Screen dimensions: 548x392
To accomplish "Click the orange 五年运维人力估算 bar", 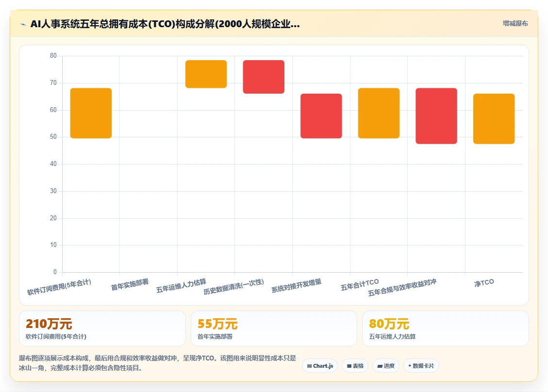I will [x=206, y=74].
